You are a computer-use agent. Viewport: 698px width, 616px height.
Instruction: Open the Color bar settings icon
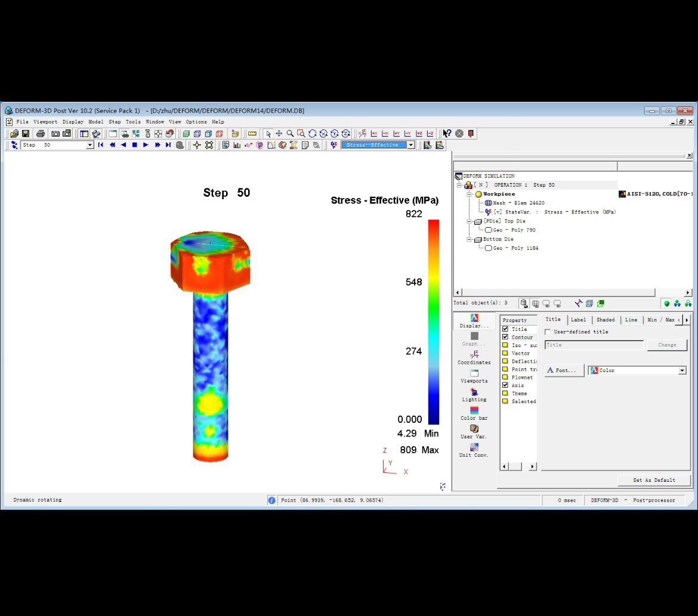coord(474,413)
